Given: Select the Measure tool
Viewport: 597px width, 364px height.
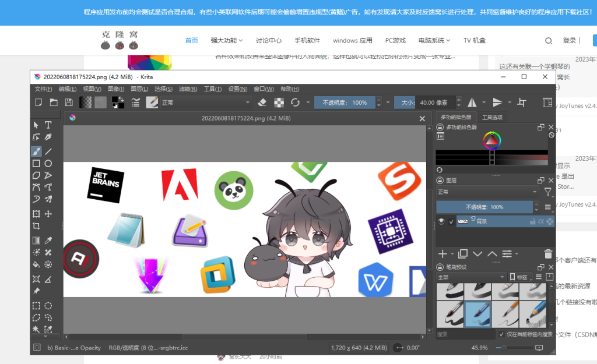Looking at the screenshot, I should (48, 279).
